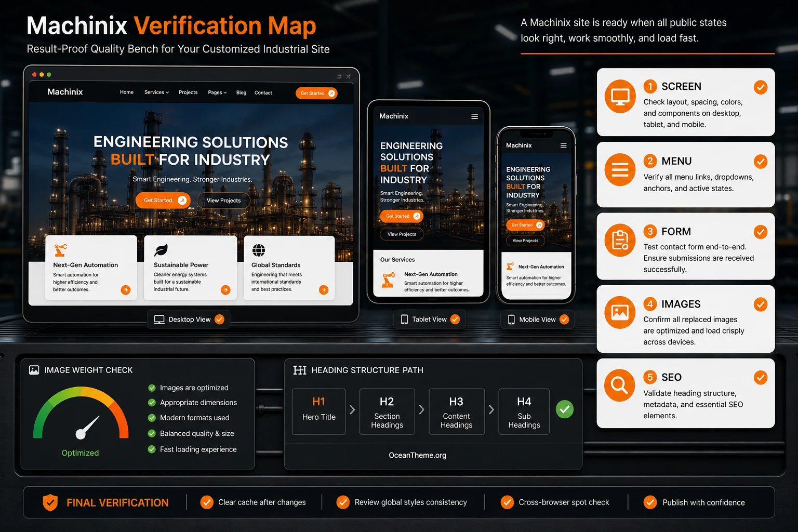
Task: Open the OceanTheme.org link
Action: (x=418, y=455)
